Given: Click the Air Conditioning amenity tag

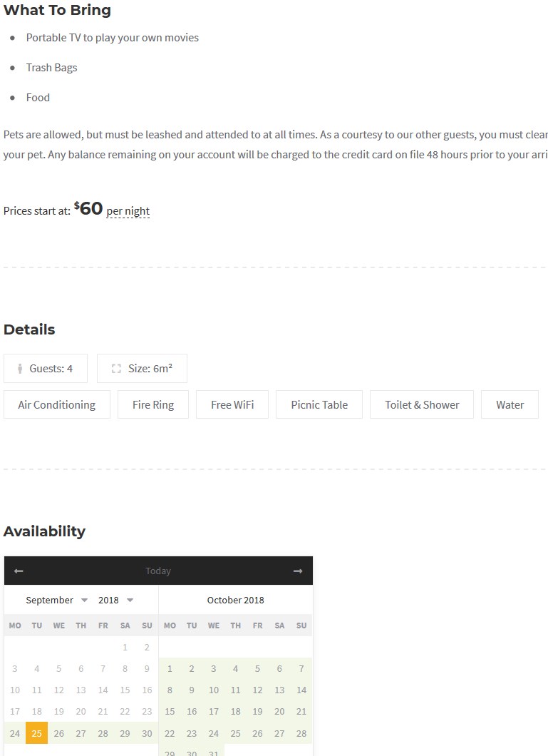Looking at the screenshot, I should point(57,404).
